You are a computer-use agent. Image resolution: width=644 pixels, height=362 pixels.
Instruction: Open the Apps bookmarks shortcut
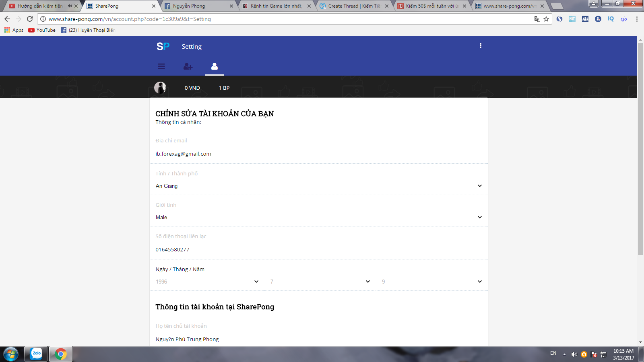point(14,30)
